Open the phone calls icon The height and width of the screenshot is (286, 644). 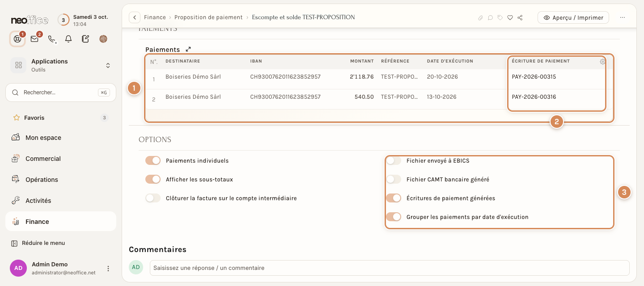coord(51,39)
